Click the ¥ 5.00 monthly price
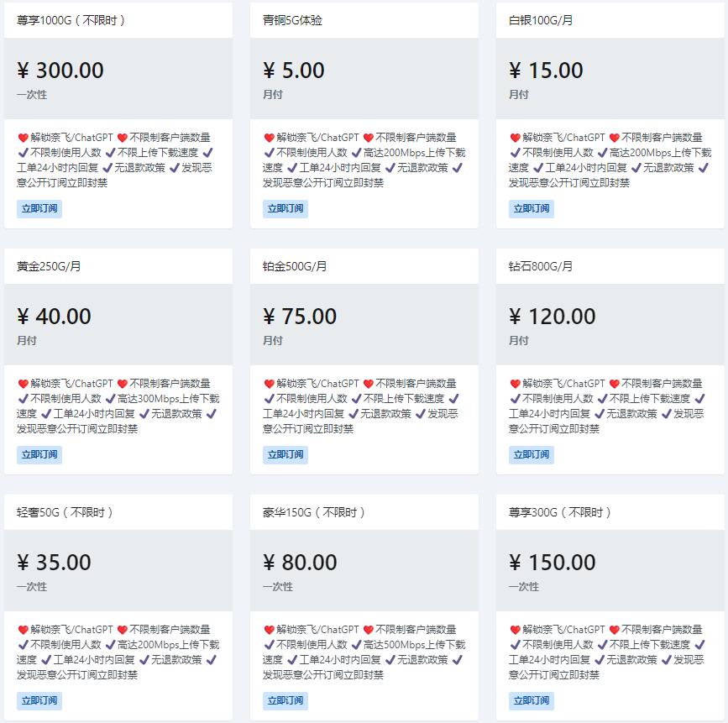 [294, 71]
